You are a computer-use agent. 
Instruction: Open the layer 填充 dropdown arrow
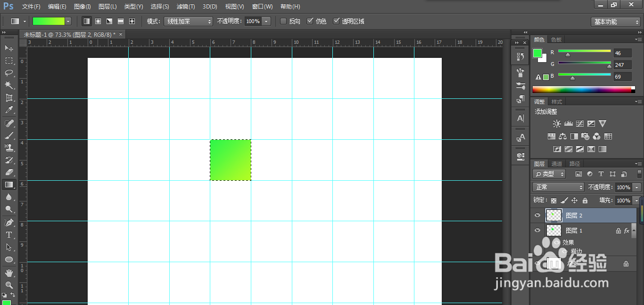point(637,201)
